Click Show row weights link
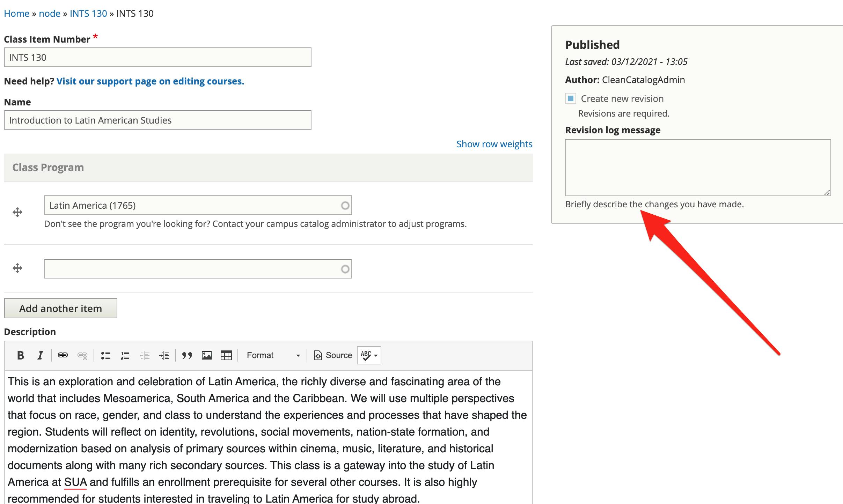Screen dimensions: 843x504 click(494, 144)
